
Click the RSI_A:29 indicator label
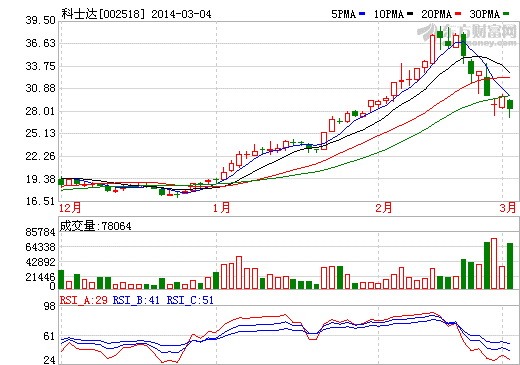tap(83, 300)
